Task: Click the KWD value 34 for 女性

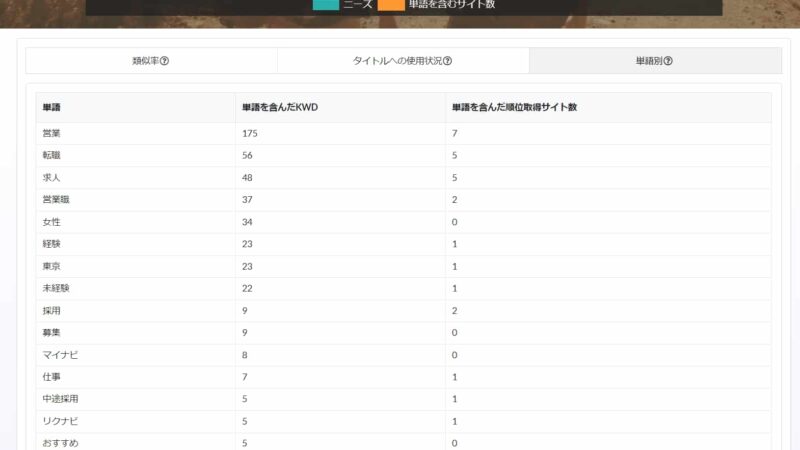Action: pyautogui.click(x=247, y=222)
